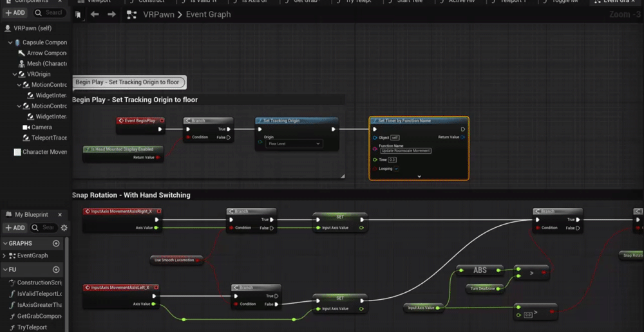Screen dimensions: 644x332
Task: Select the Mesh character icon
Action: (x=22, y=64)
